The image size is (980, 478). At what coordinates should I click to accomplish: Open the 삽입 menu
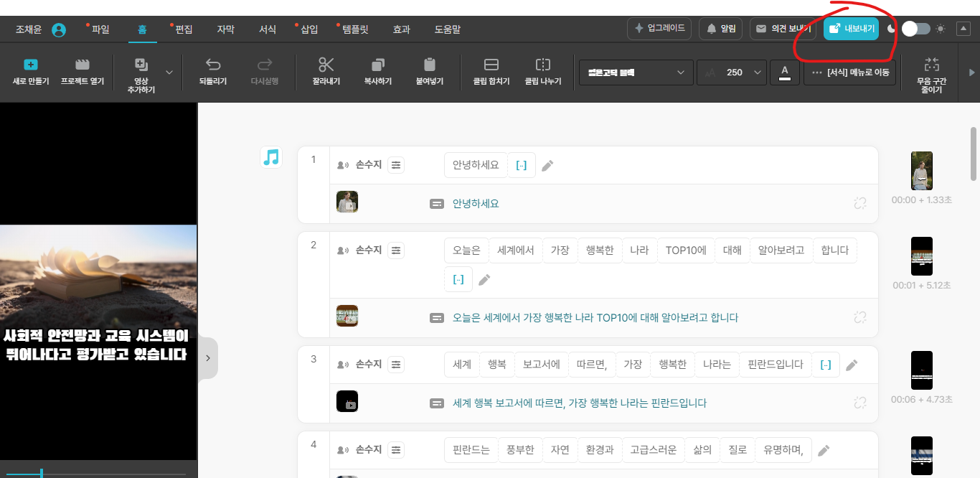(309, 29)
